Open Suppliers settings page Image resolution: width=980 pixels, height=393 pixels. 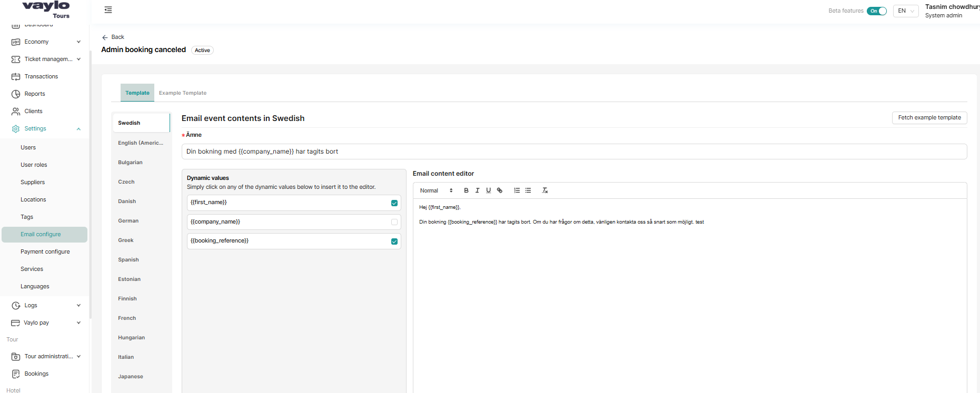pos(33,183)
